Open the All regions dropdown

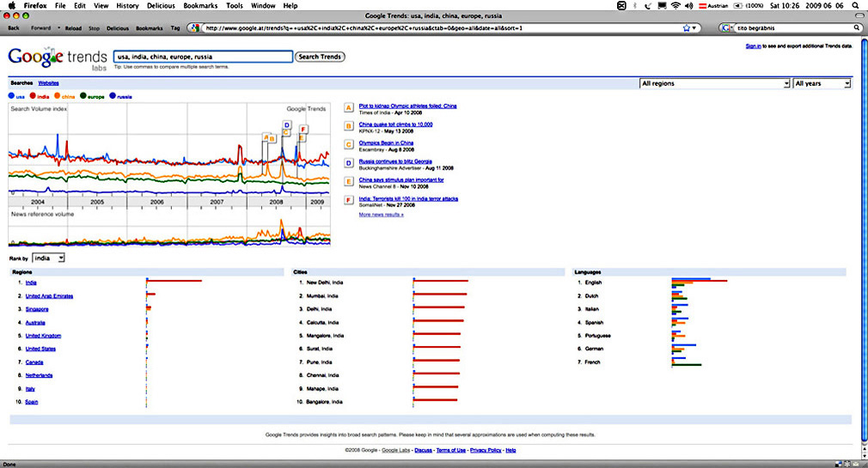tap(715, 83)
